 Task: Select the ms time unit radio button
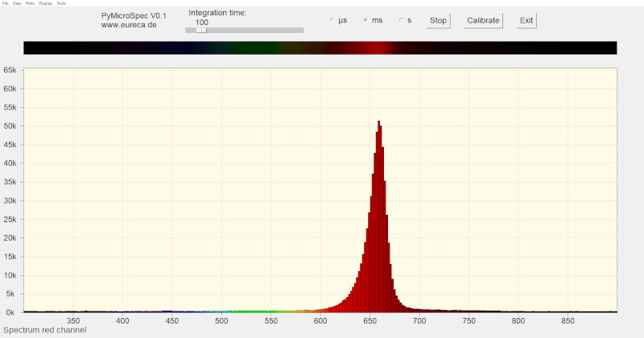(367, 20)
